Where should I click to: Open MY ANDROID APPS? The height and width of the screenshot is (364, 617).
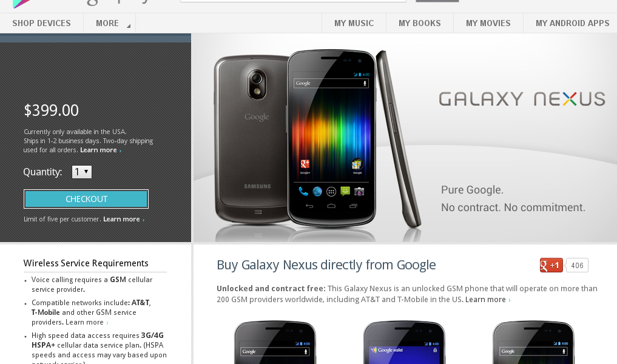(572, 23)
